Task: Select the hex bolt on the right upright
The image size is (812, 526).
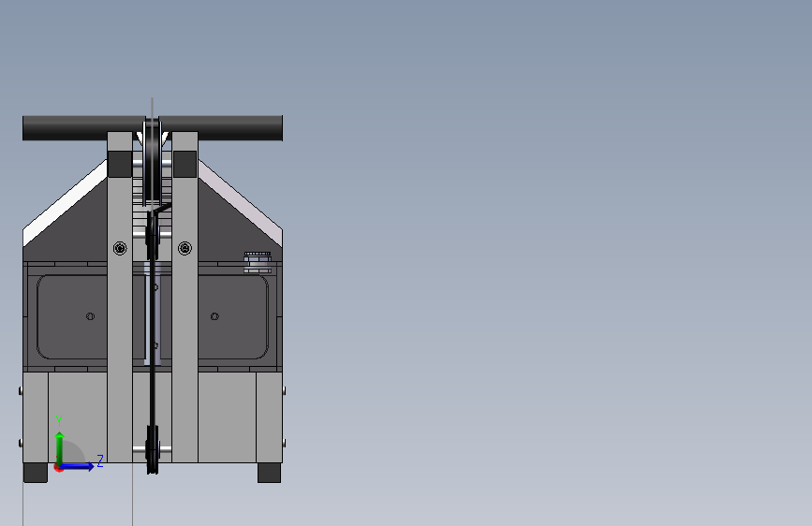Action: pyautogui.click(x=185, y=249)
